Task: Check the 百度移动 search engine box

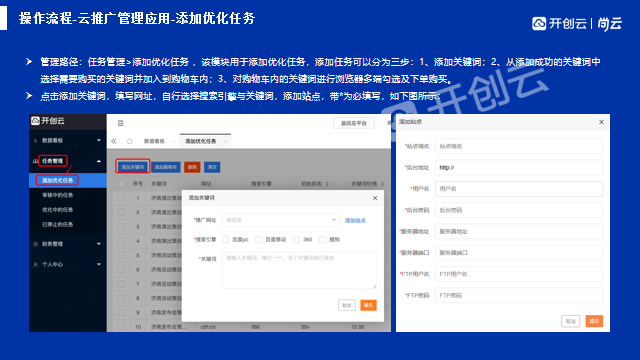Action: tap(258, 240)
